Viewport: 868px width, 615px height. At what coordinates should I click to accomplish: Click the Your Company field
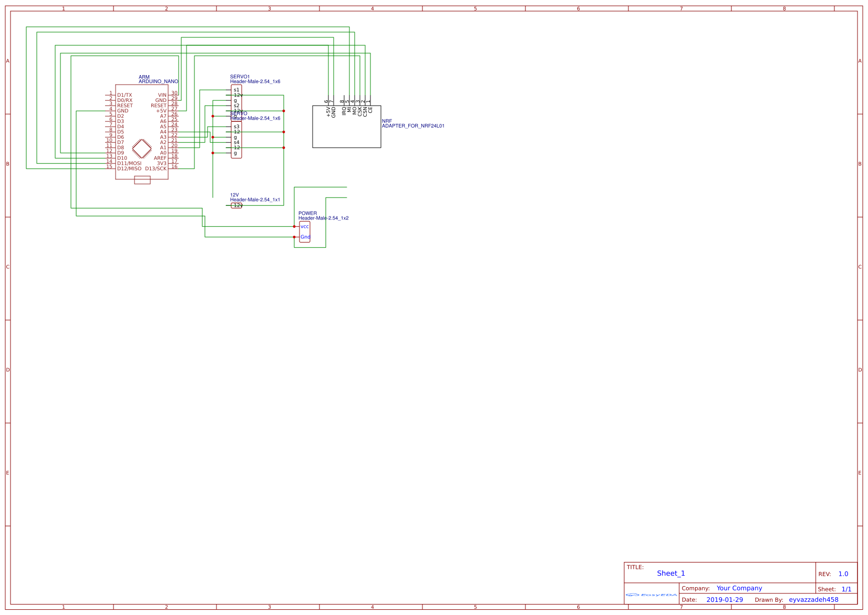tap(739, 588)
